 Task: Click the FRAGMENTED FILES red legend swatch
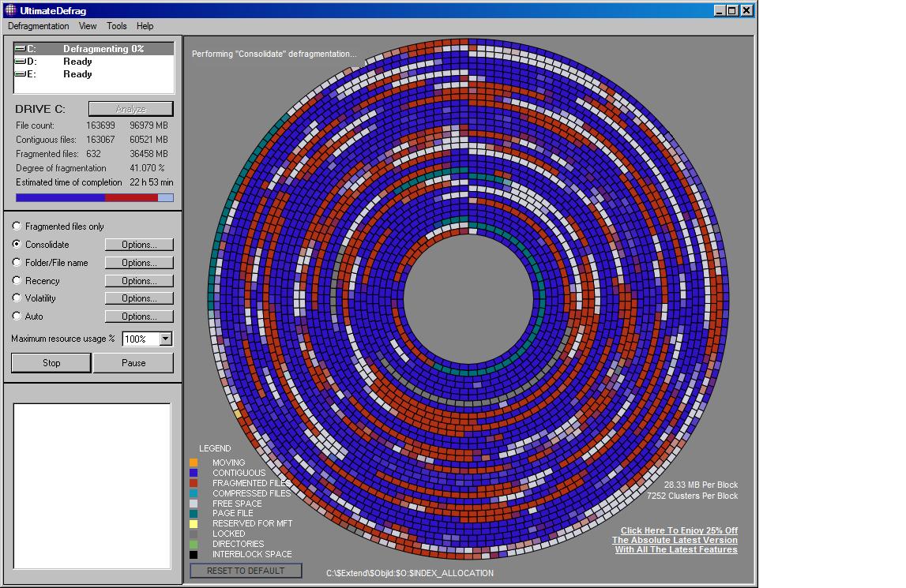pyautogui.click(x=194, y=483)
